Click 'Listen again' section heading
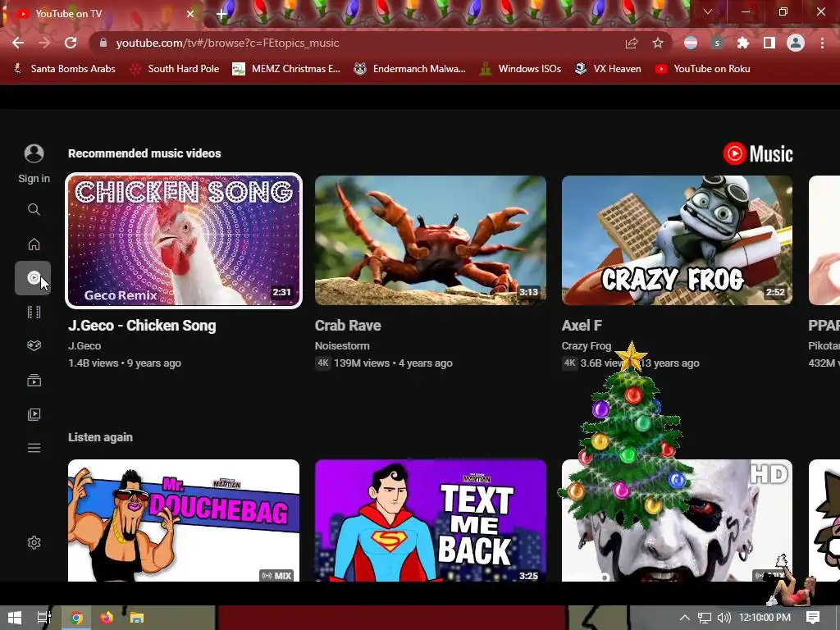 [x=100, y=437]
